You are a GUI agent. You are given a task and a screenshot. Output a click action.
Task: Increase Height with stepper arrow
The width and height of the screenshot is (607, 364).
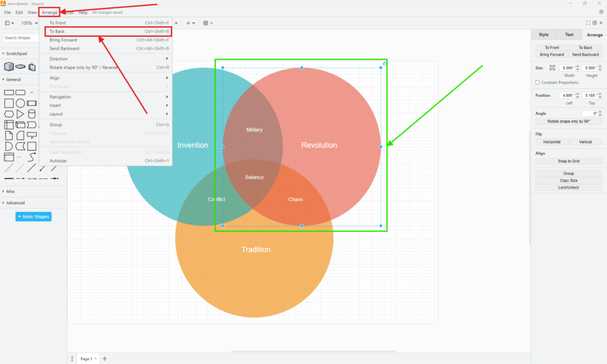click(x=600, y=66)
